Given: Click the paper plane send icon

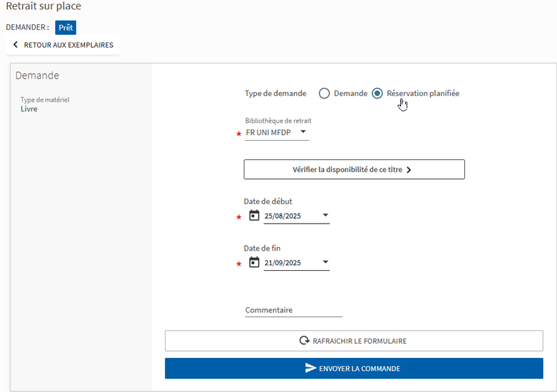Looking at the screenshot, I should click(x=311, y=368).
